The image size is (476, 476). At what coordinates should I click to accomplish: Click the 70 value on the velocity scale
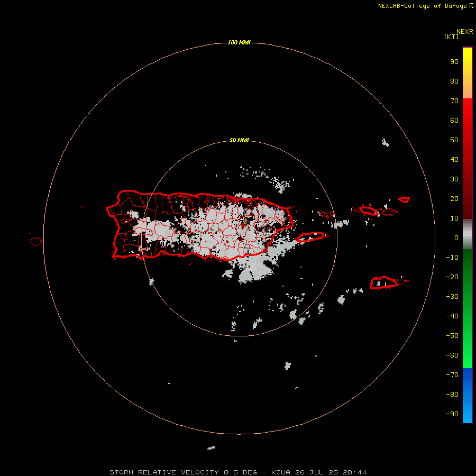(x=454, y=101)
